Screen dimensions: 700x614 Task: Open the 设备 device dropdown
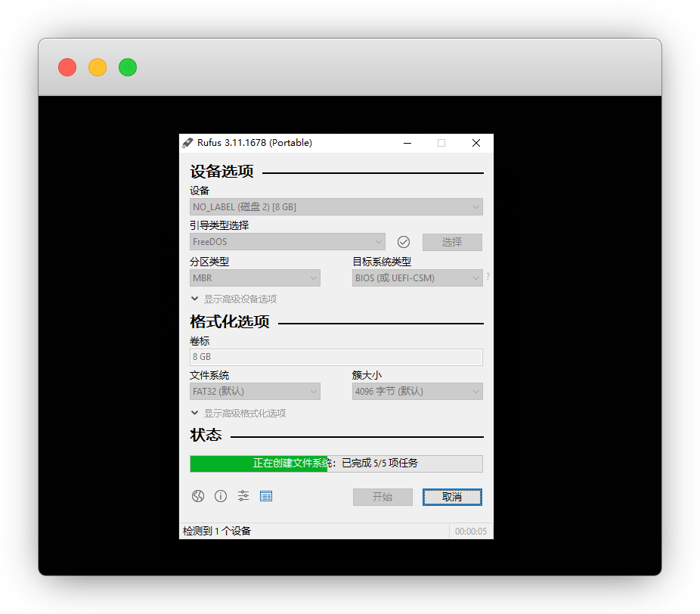336,206
